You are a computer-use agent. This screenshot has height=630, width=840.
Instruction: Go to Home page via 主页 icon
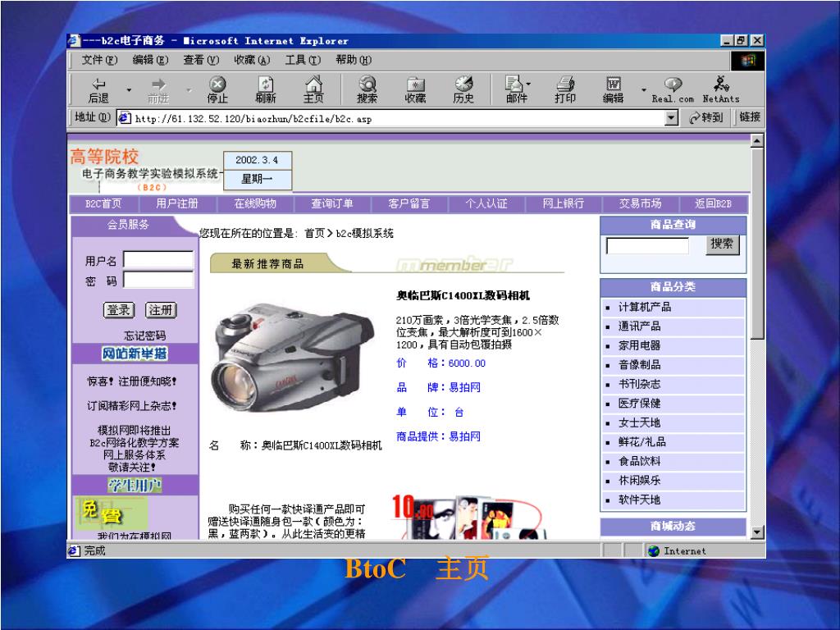pyautogui.click(x=314, y=90)
